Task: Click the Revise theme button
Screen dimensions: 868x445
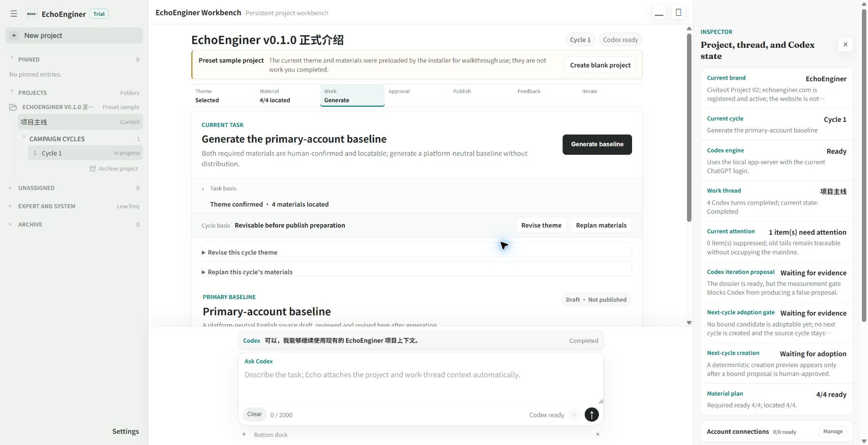Action: (541, 225)
